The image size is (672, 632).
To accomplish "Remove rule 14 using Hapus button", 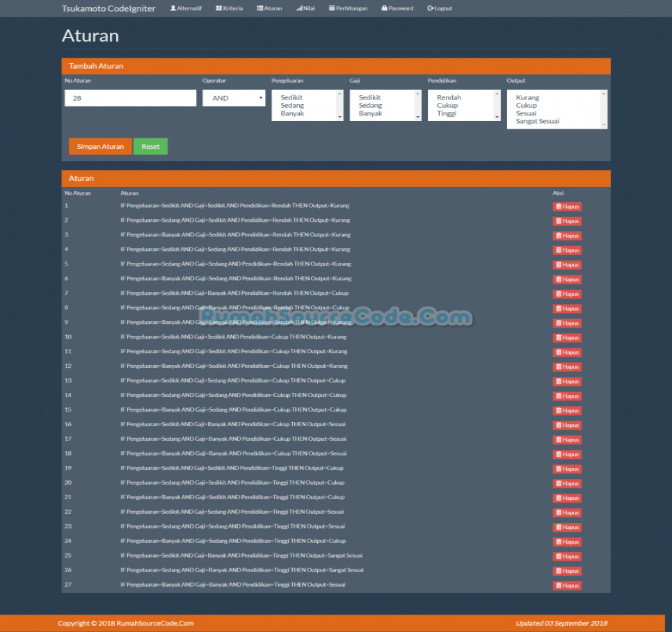I will click(x=567, y=396).
